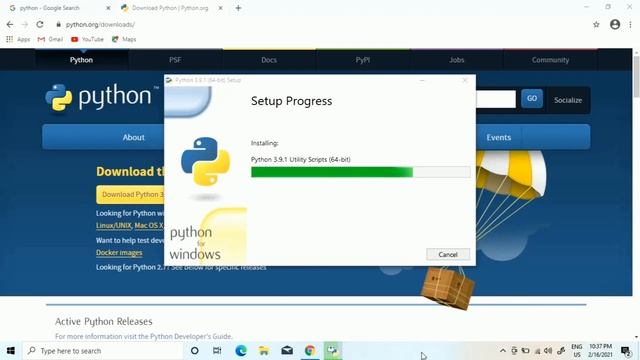Click the page vertical scrollbar

[x=636, y=76]
